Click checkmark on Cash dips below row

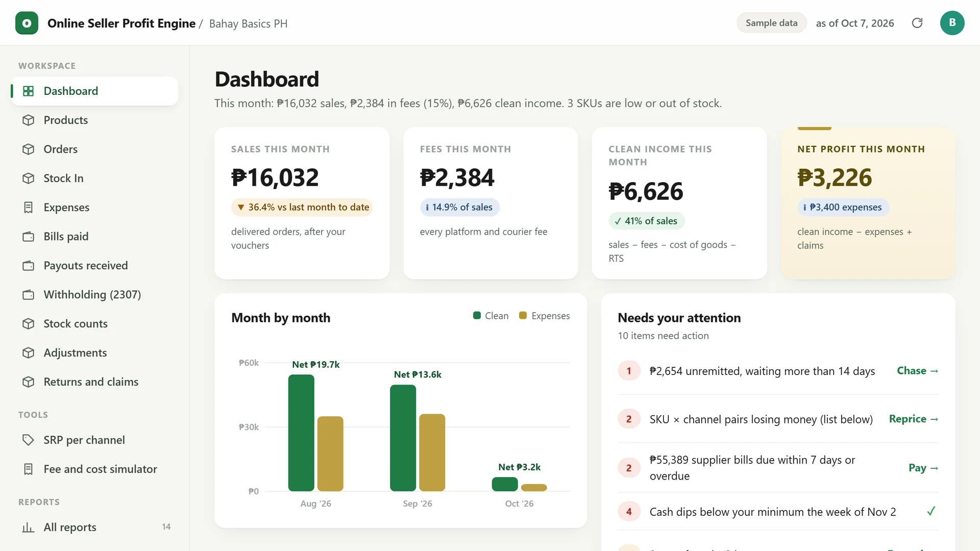coord(932,511)
